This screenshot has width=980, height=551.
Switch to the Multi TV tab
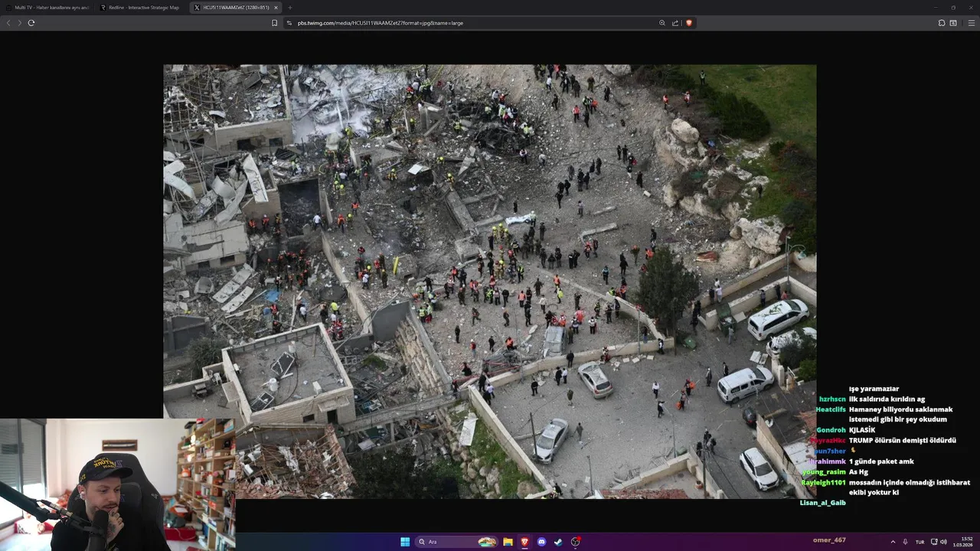tap(47, 8)
